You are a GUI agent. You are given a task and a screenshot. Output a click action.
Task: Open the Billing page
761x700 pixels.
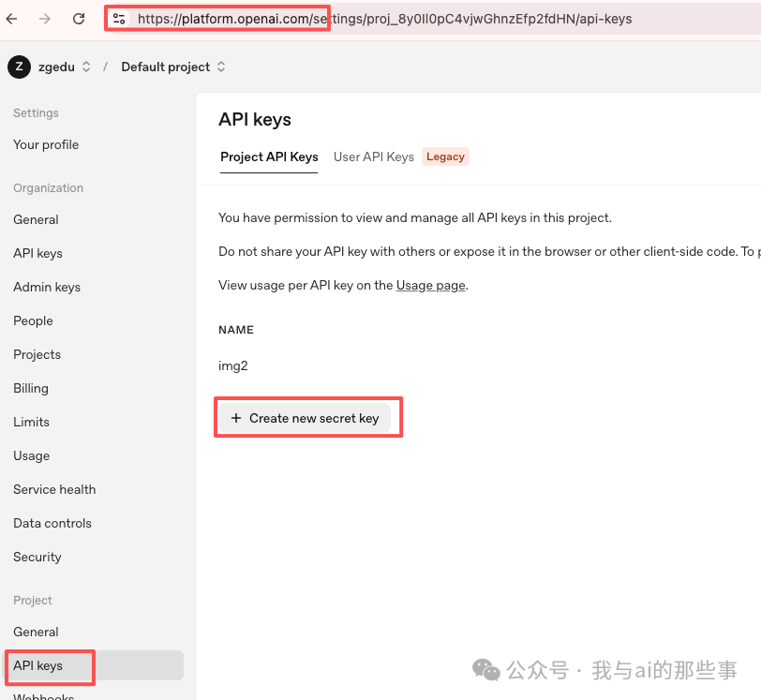(x=31, y=388)
